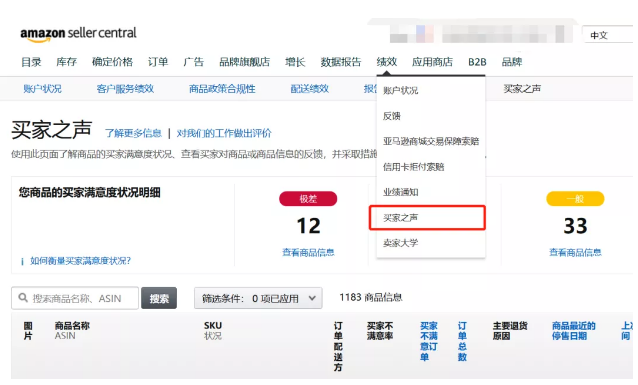Click the 1183 商品信息 count text
The height and width of the screenshot is (385, 638).
pos(371,298)
